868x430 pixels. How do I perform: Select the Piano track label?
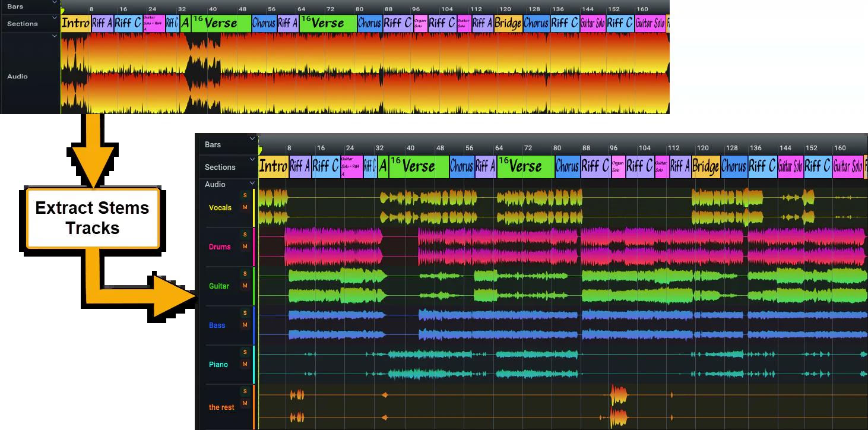pos(218,364)
